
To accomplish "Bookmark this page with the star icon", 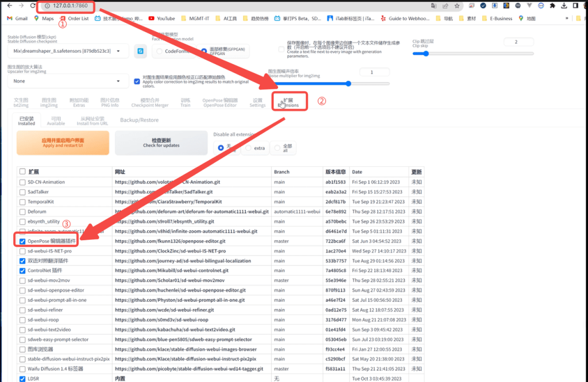I will tap(457, 6).
